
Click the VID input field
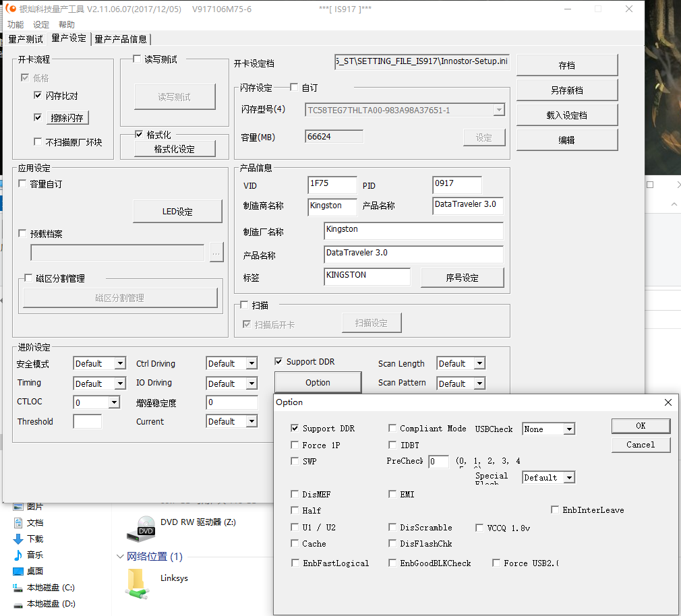332,185
